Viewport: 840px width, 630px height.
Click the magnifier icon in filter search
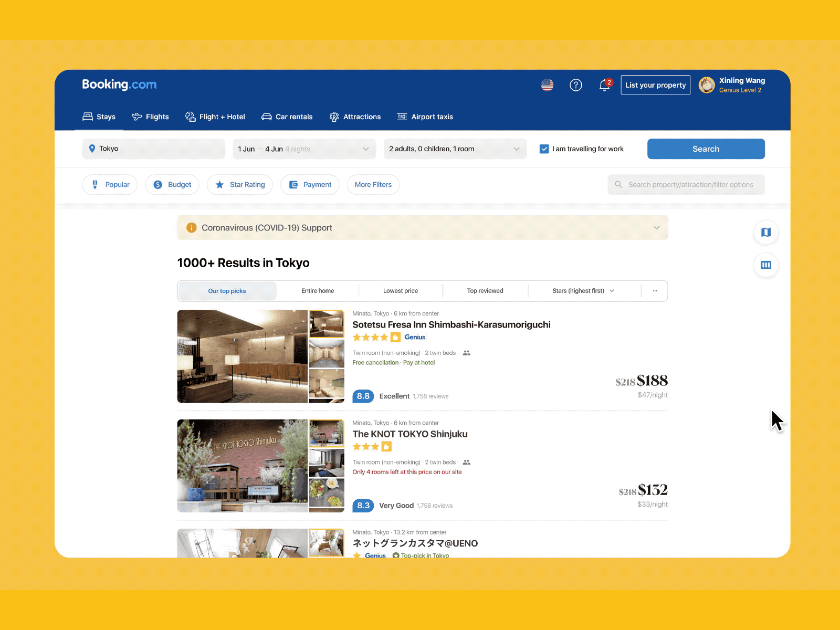pyautogui.click(x=618, y=184)
